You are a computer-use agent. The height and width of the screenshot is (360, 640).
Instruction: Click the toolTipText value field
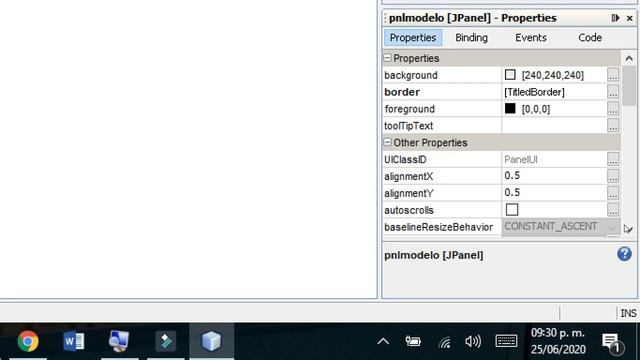[554, 126]
